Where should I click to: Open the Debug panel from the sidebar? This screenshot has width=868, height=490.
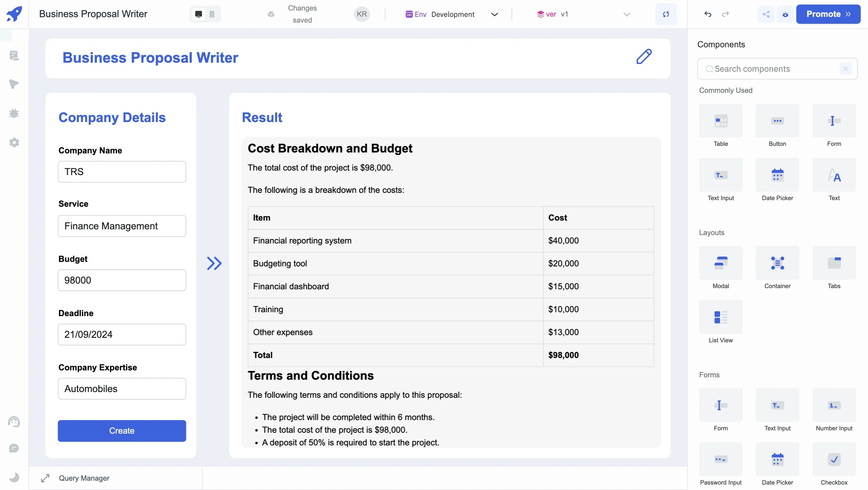[14, 113]
